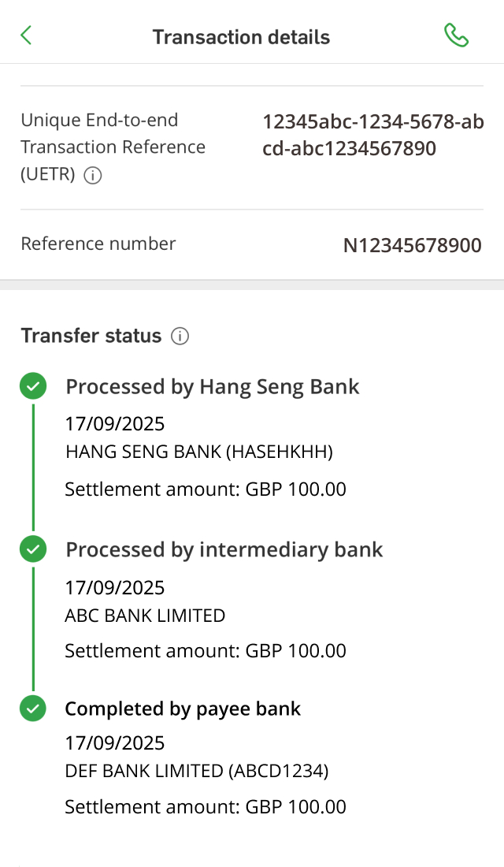Select the UETR reference value text
Image resolution: width=504 pixels, height=867 pixels.
[372, 135]
